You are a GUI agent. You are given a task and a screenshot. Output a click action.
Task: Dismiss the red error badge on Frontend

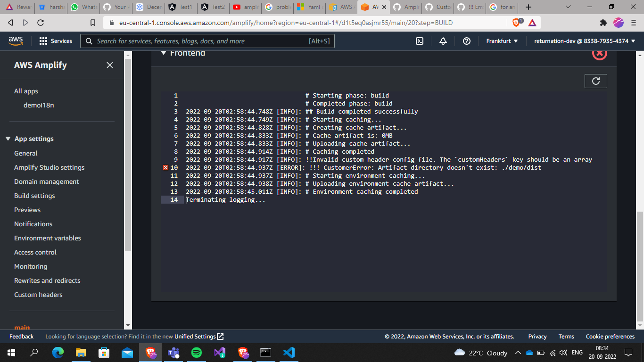tap(599, 53)
